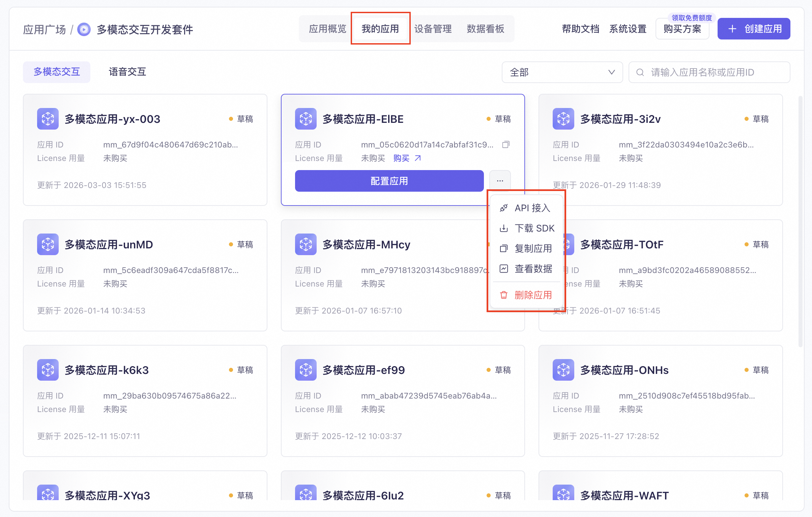Click the app icon of 多模态应用-ef99
This screenshot has width=812, height=517.
[306, 370]
